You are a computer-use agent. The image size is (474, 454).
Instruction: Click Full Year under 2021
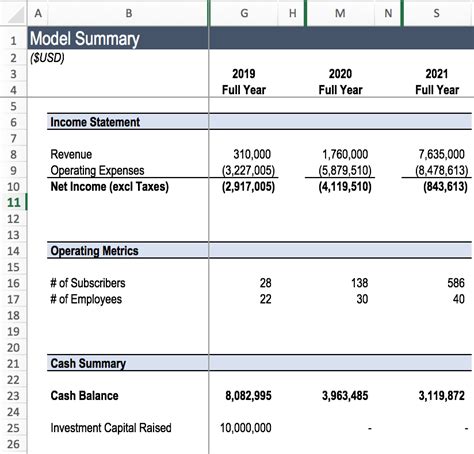(437, 90)
